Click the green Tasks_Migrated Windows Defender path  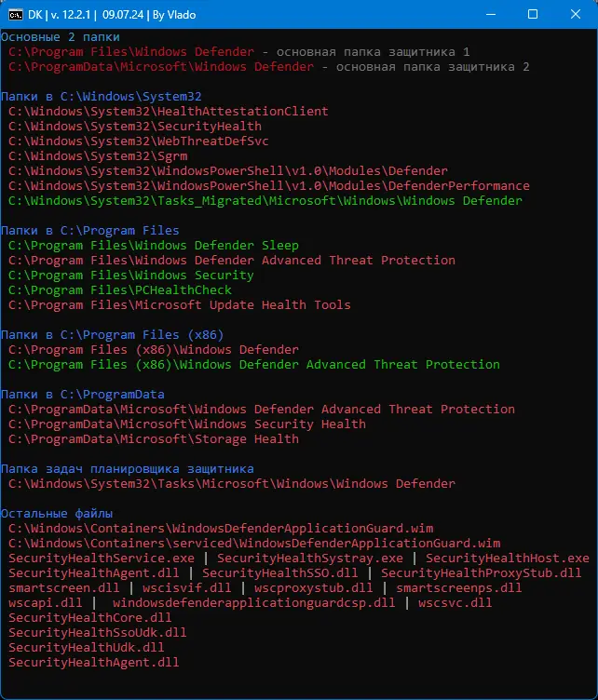click(x=265, y=201)
